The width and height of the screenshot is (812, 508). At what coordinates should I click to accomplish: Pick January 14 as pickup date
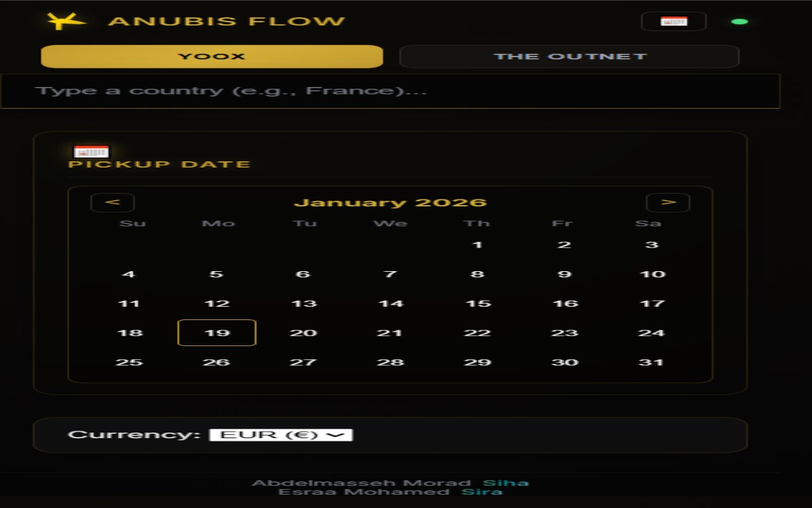(x=390, y=304)
